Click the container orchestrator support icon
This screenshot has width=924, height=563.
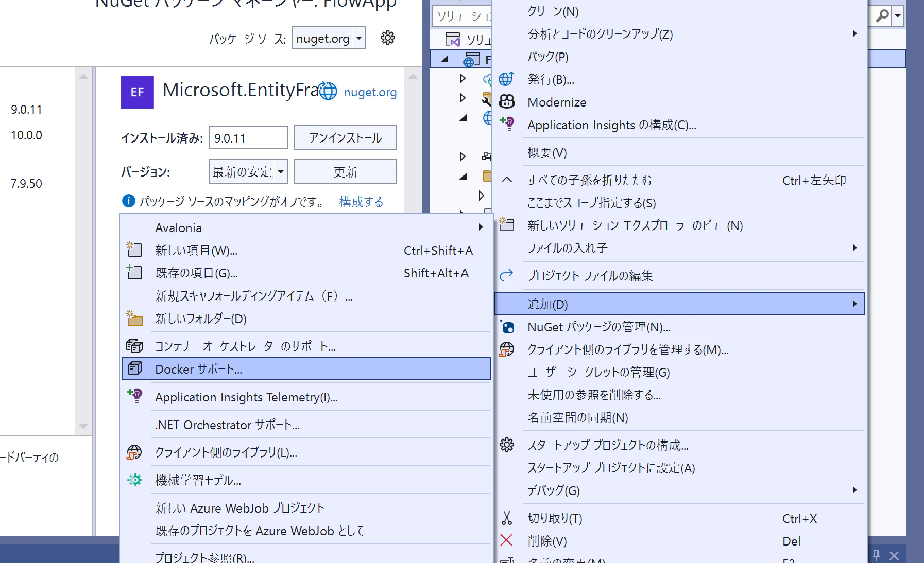[x=134, y=346]
